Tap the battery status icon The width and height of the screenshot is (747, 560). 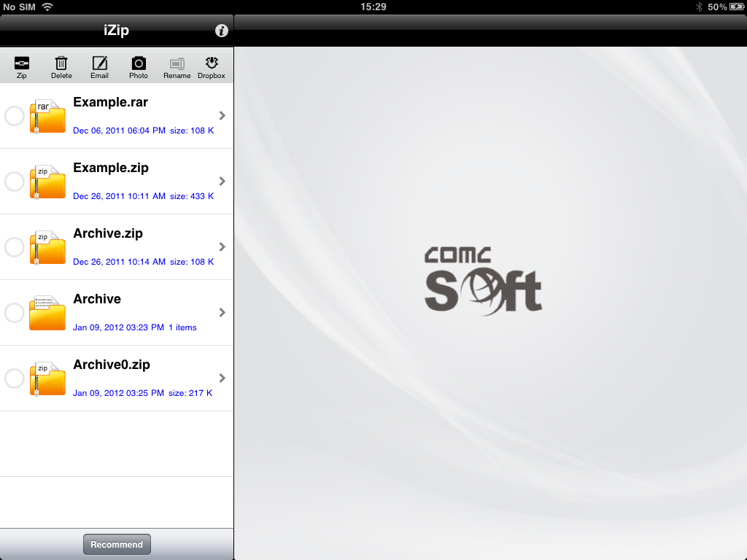click(x=737, y=7)
